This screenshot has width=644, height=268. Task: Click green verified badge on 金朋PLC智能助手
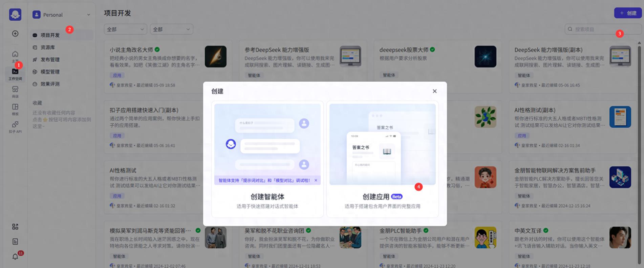(x=426, y=230)
